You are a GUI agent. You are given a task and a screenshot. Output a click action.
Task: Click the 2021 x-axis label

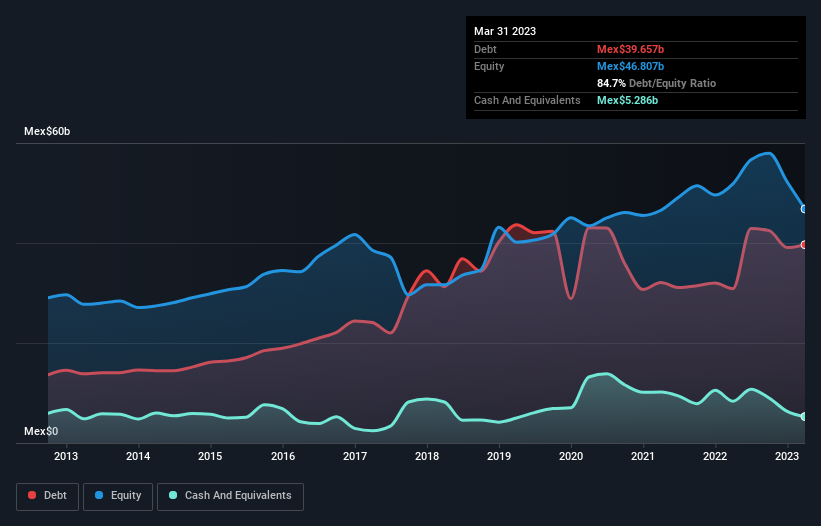pos(642,456)
